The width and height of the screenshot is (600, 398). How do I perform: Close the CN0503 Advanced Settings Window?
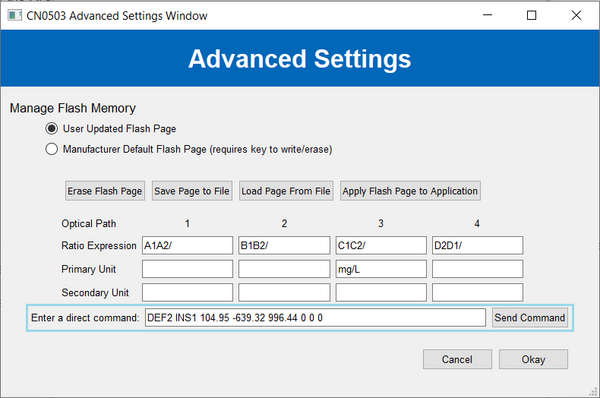point(576,15)
